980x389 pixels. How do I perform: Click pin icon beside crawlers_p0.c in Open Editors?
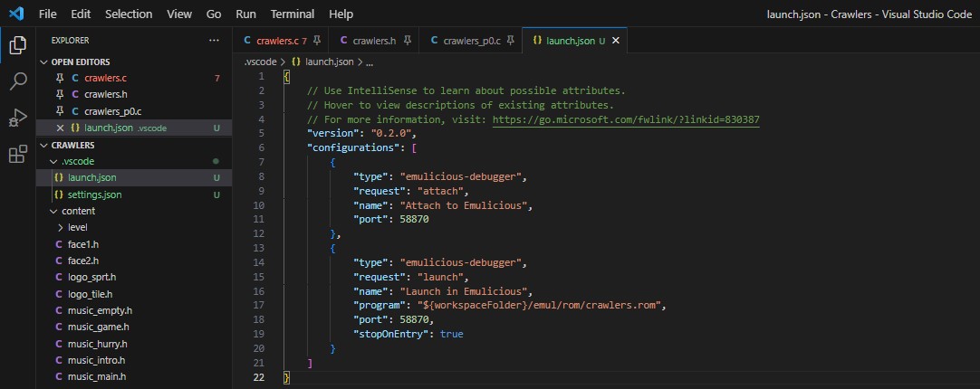coord(60,111)
